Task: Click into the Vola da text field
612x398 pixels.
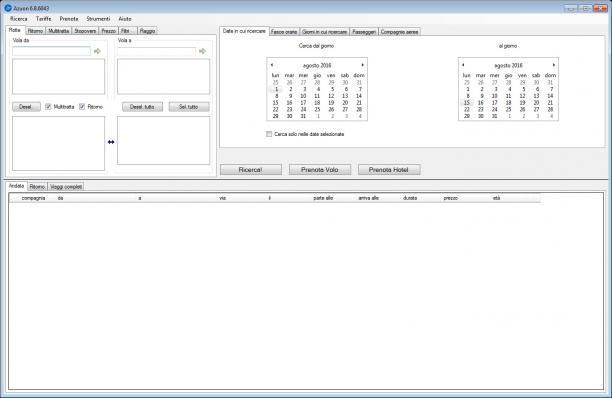Action: point(52,51)
